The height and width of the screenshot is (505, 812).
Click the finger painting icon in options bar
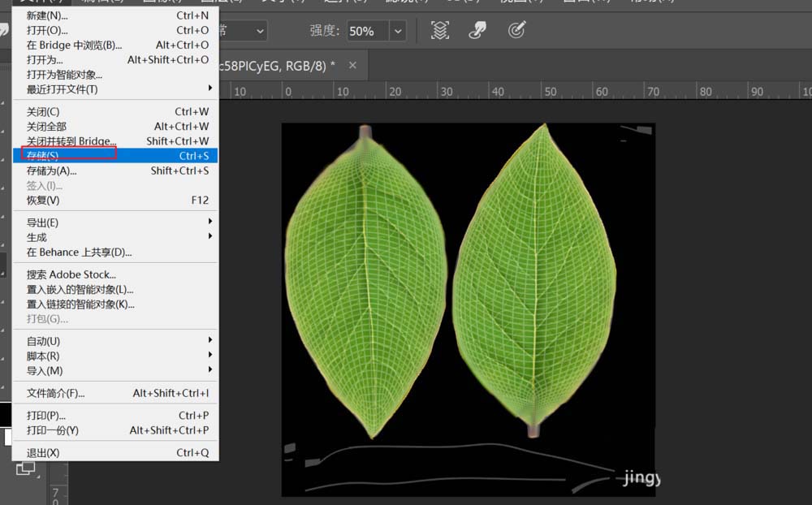[478, 31]
